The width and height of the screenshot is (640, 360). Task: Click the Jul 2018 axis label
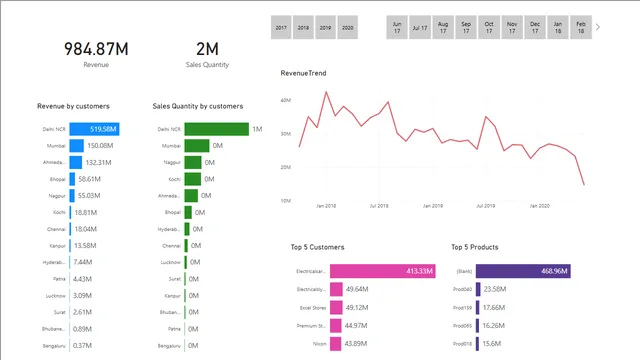(x=379, y=206)
